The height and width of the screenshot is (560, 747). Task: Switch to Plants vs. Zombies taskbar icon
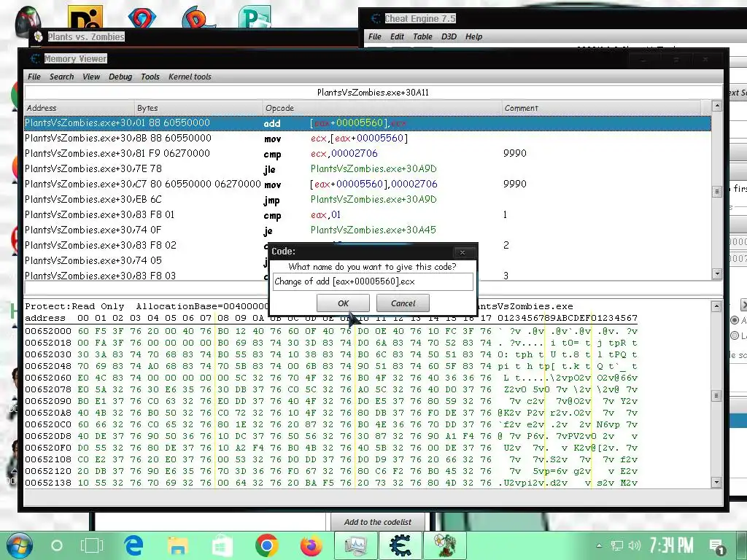(x=445, y=545)
